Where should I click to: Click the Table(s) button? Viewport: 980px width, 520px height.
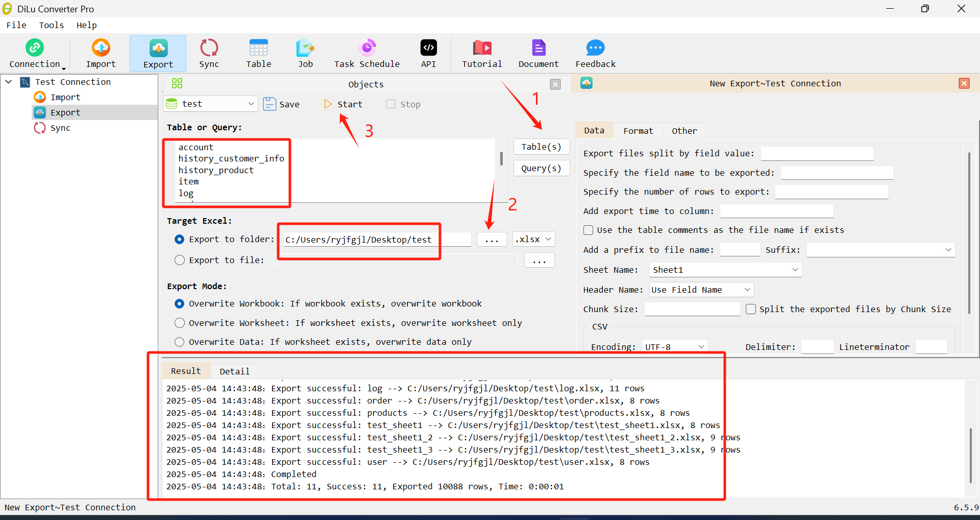(x=542, y=147)
